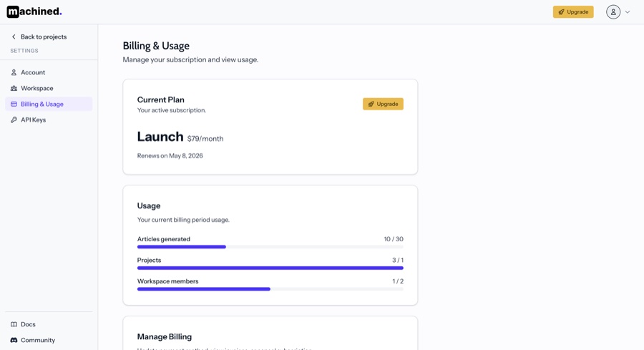Click the Billing card icon

(x=14, y=104)
